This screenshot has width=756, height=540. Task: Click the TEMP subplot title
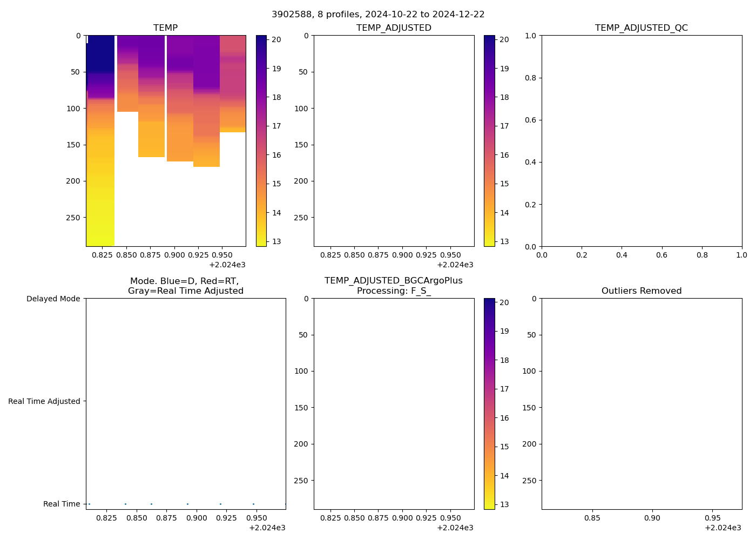[165, 28]
